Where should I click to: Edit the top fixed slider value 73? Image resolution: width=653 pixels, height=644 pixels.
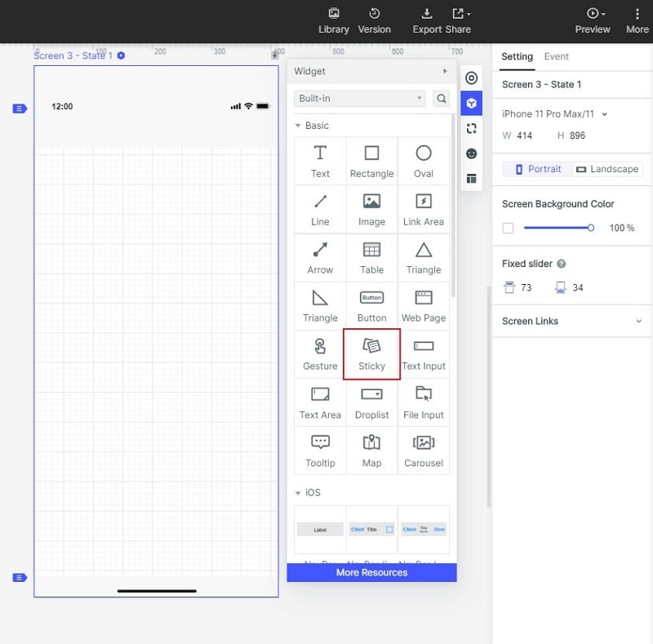(526, 288)
